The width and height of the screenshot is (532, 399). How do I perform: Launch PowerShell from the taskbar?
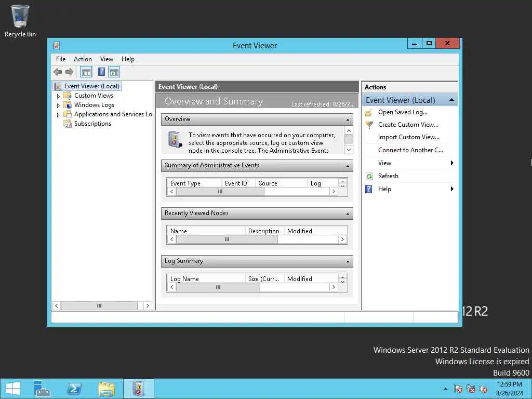click(x=74, y=389)
